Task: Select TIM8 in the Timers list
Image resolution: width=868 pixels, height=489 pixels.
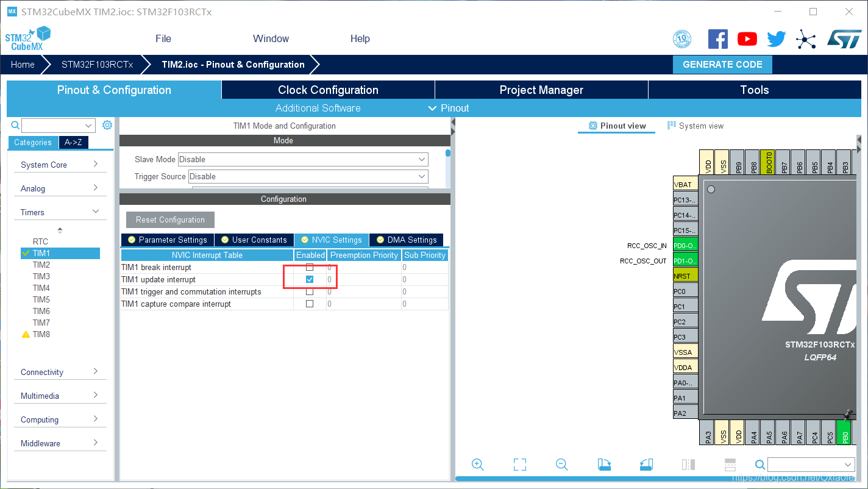Action: 41,334
